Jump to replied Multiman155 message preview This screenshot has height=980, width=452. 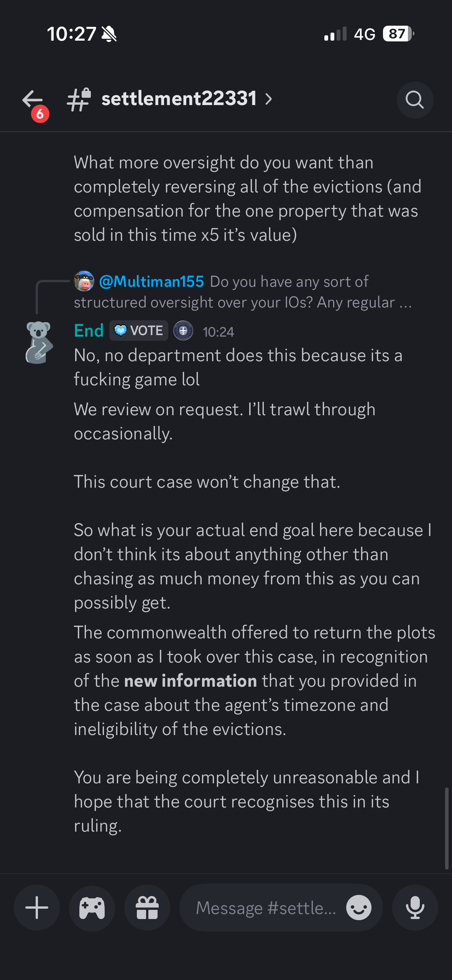tap(243, 292)
